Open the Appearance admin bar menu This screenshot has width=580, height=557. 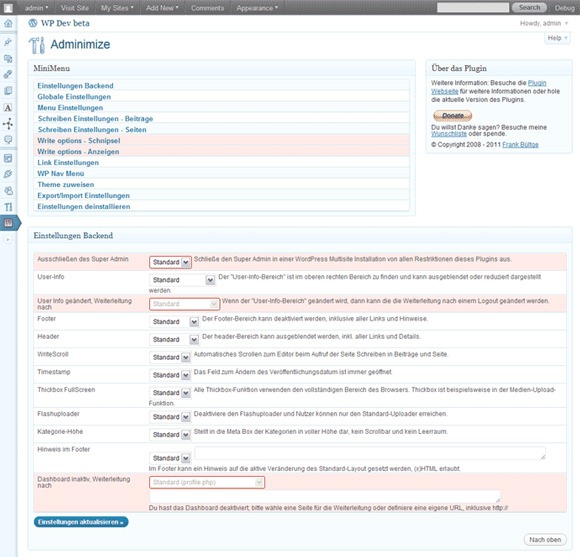click(257, 8)
